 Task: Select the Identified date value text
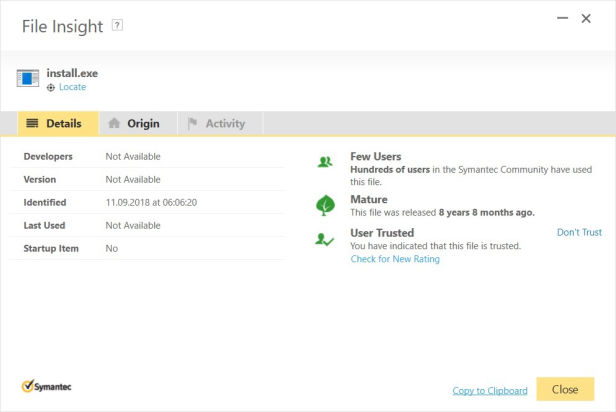(151, 203)
